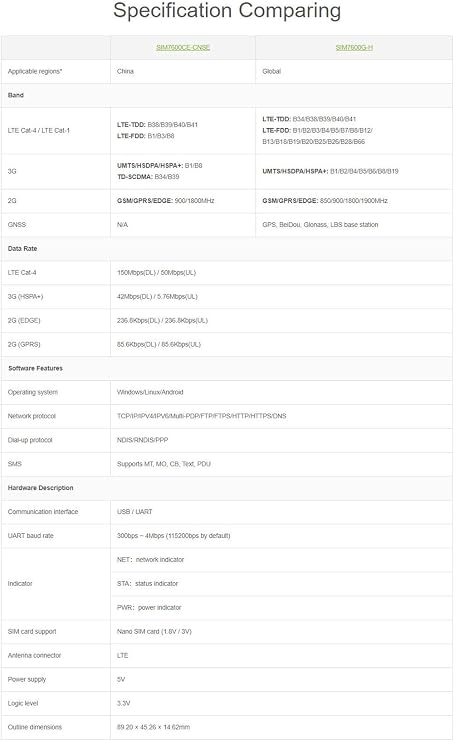Open the SIM7600G-H product link
The image size is (454, 741).
click(x=354, y=47)
